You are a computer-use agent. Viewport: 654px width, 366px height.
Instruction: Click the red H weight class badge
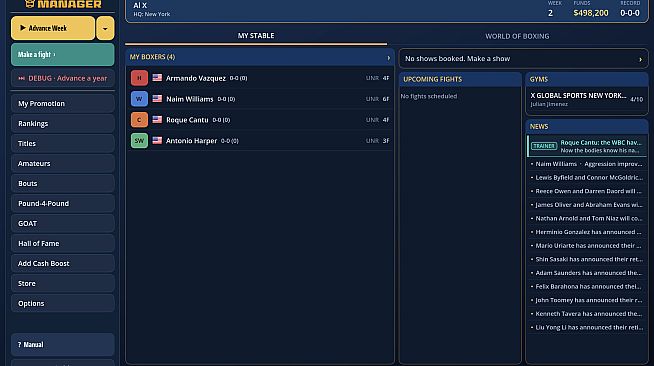[x=139, y=78]
